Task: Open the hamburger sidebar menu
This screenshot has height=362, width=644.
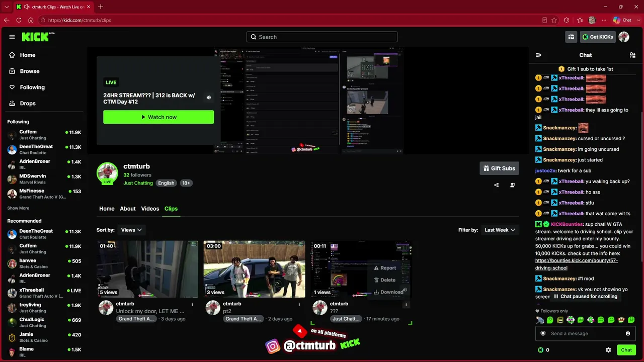Action: click(x=12, y=37)
